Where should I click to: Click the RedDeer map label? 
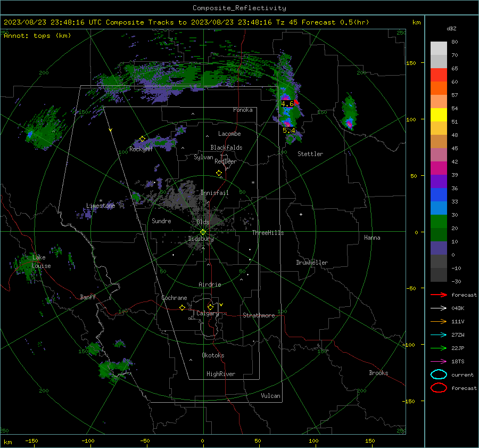(226, 161)
